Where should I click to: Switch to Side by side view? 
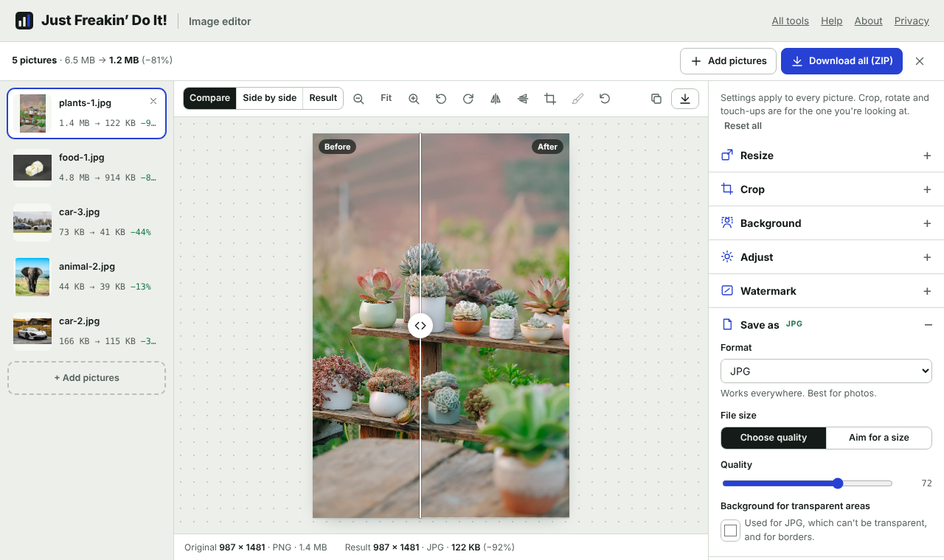click(270, 98)
